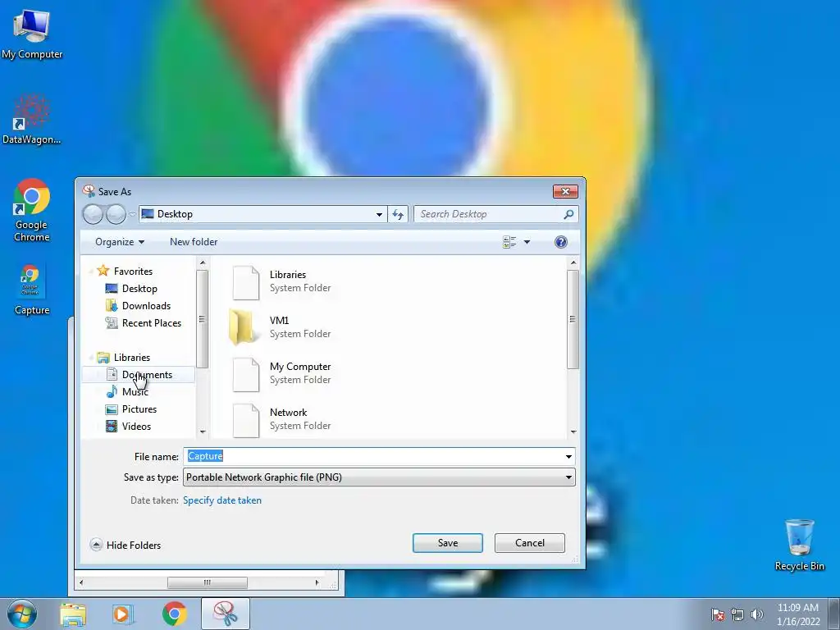Open Videos library in navigation pane
The width and height of the screenshot is (840, 630).
click(136, 426)
